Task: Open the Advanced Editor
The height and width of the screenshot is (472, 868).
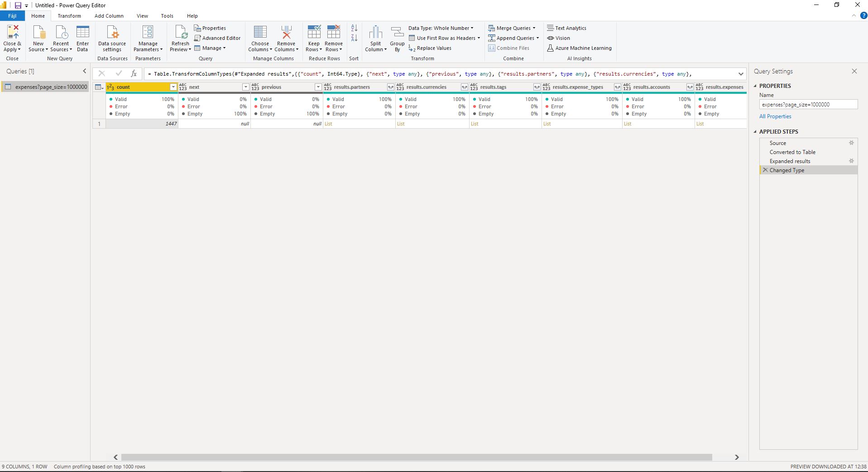Action: (x=217, y=38)
